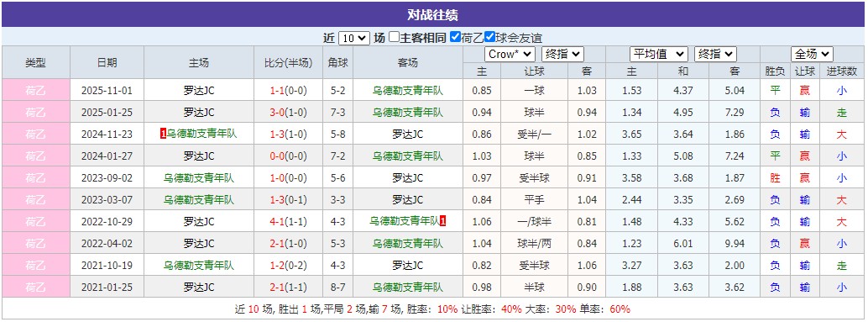
Task: Uncheck the 球会友谊 filter checkbox
Action: 489,38
